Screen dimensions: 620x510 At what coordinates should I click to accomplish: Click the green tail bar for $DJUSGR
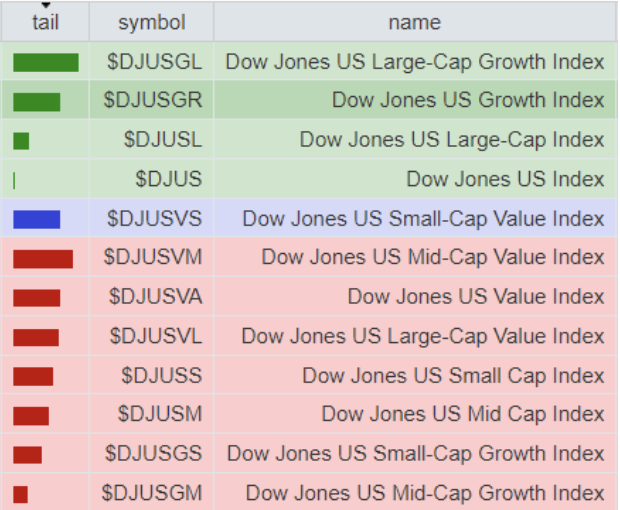(37, 102)
